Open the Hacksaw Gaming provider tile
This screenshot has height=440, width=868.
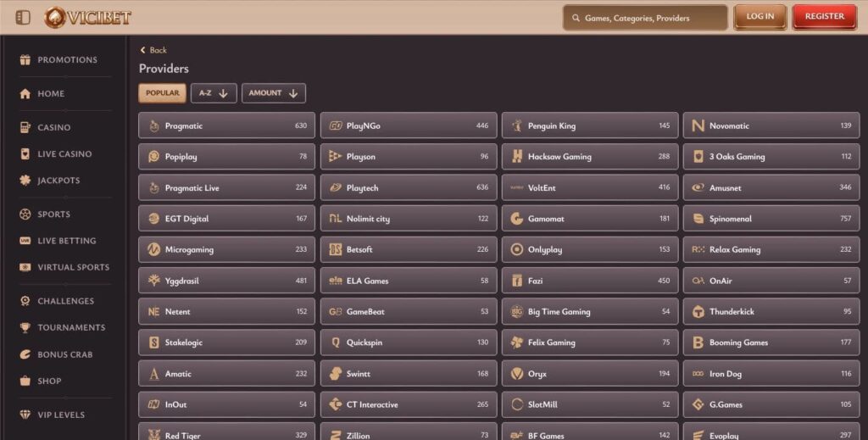click(x=590, y=157)
